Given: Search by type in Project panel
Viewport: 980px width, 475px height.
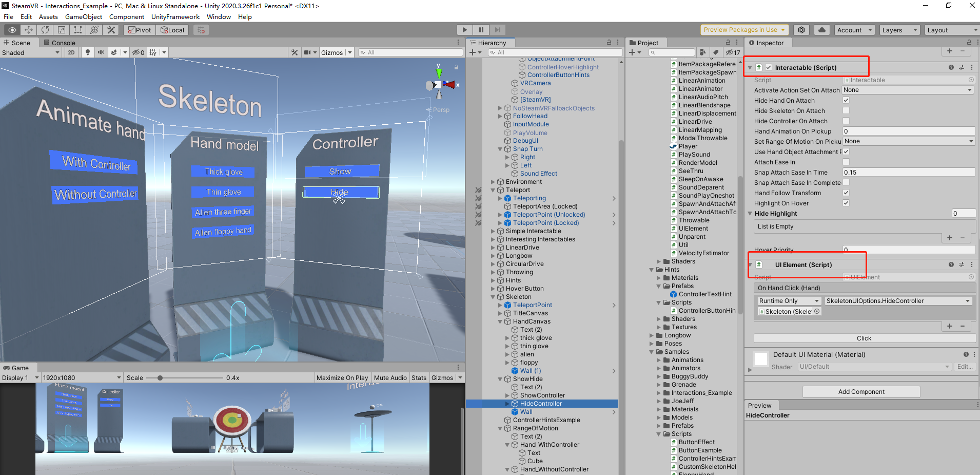Looking at the screenshot, I should click(702, 52).
